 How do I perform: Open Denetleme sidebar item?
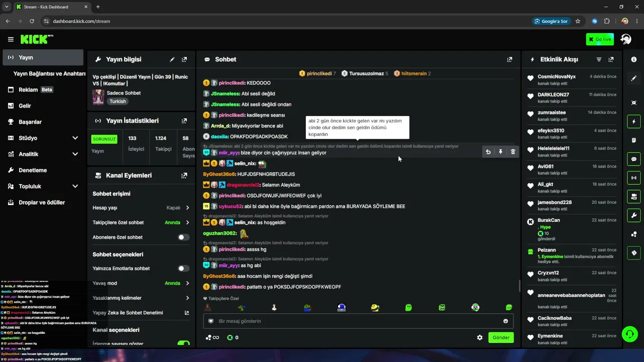(43, 170)
